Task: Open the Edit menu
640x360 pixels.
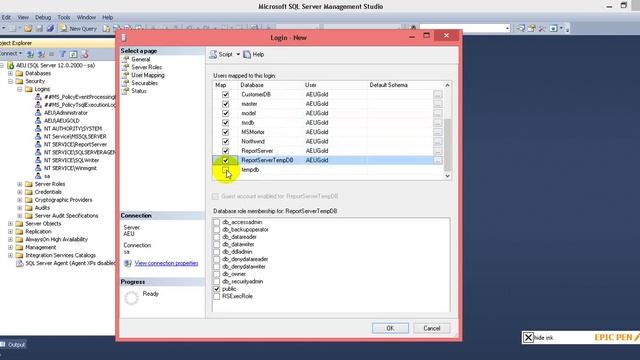Action: point(6,18)
